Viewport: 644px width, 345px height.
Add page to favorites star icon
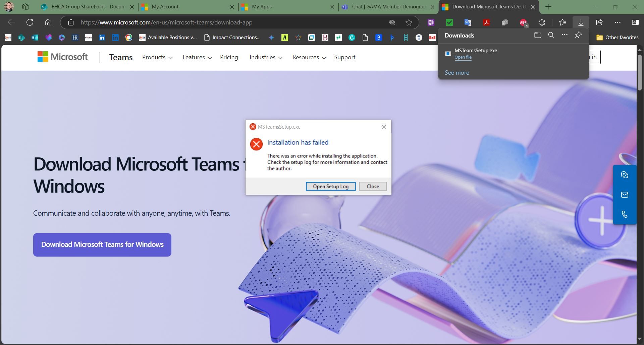(x=409, y=22)
